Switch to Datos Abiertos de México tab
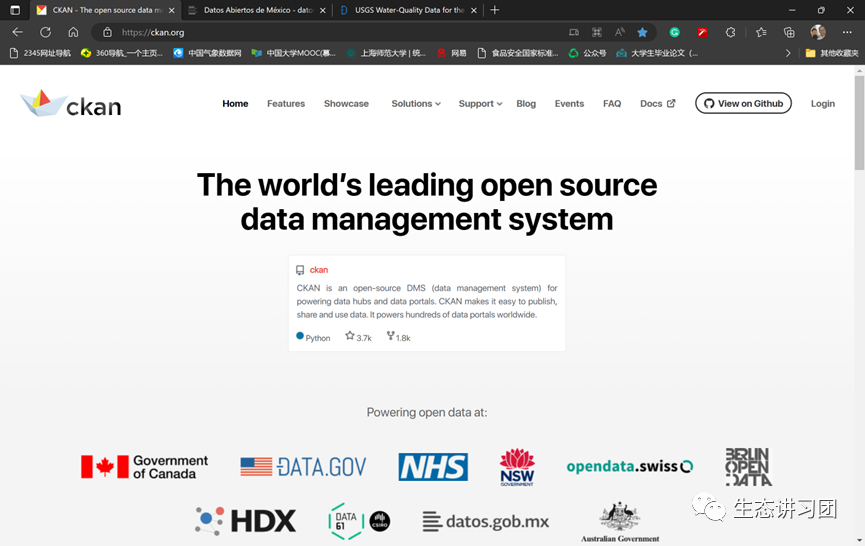 258,10
